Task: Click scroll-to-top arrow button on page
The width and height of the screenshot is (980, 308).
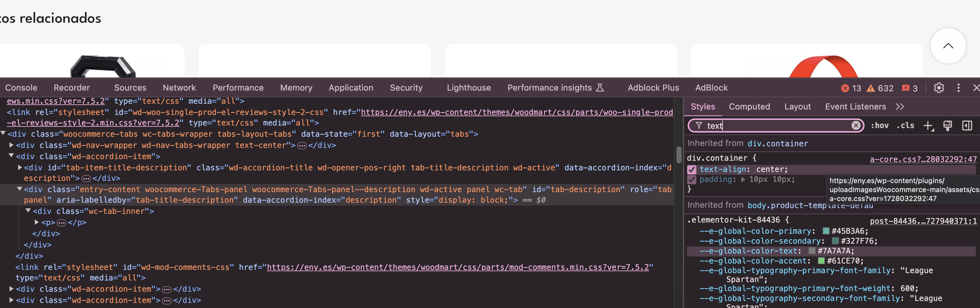Action: pos(948,46)
